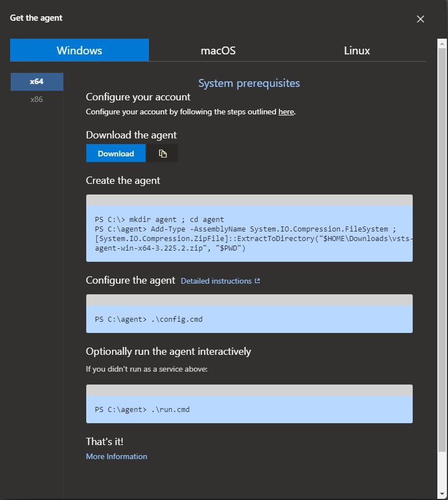Click the ExtractToDirectory command line
This screenshot has width=448, height=500.
coord(254,239)
